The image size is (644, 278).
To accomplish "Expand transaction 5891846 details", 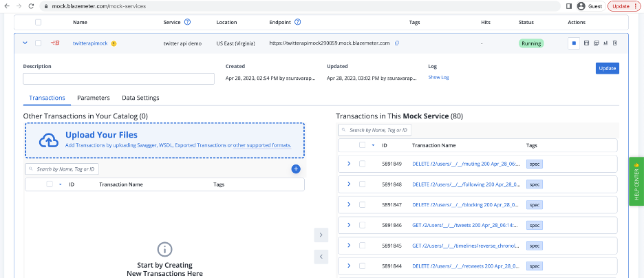I will [349, 225].
